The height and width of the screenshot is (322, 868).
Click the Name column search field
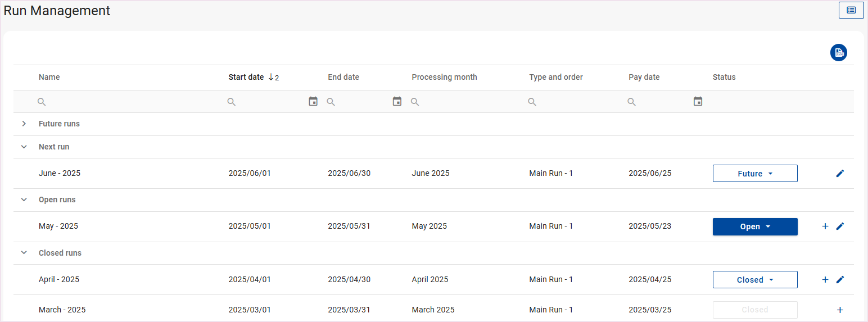(124, 102)
